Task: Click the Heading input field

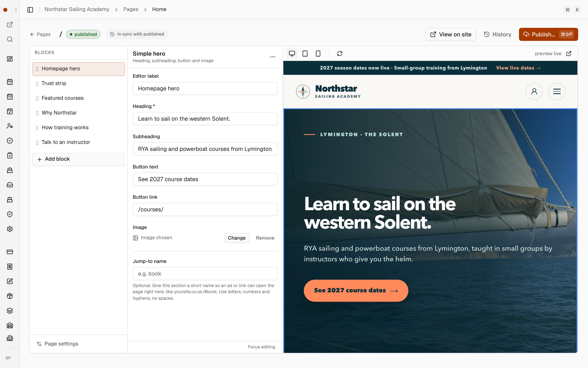Action: pos(205,119)
